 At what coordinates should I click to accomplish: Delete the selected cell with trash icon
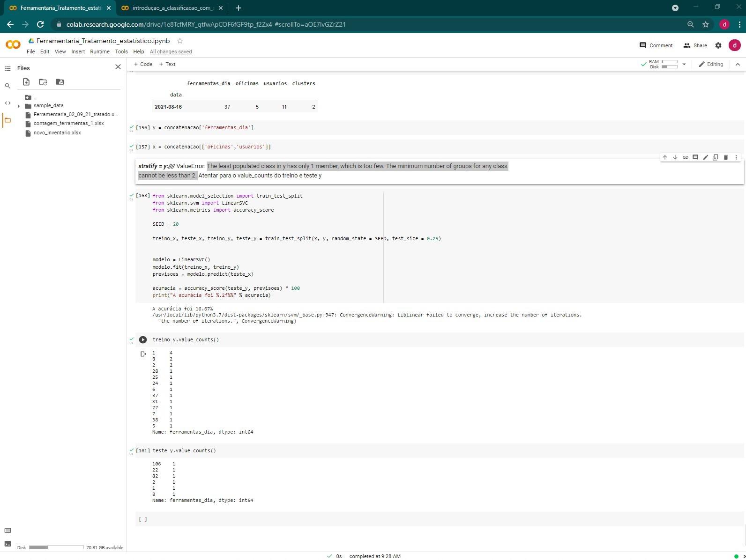(726, 157)
